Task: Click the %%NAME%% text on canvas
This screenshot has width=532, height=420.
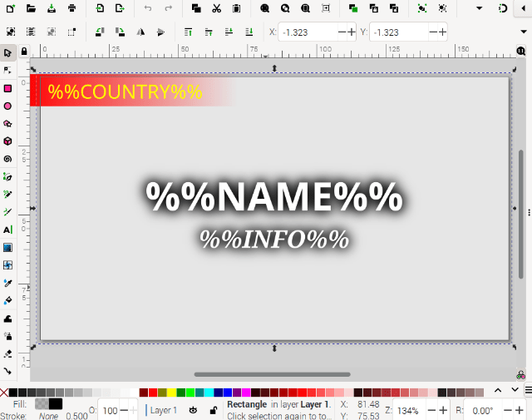Action: [x=274, y=197]
